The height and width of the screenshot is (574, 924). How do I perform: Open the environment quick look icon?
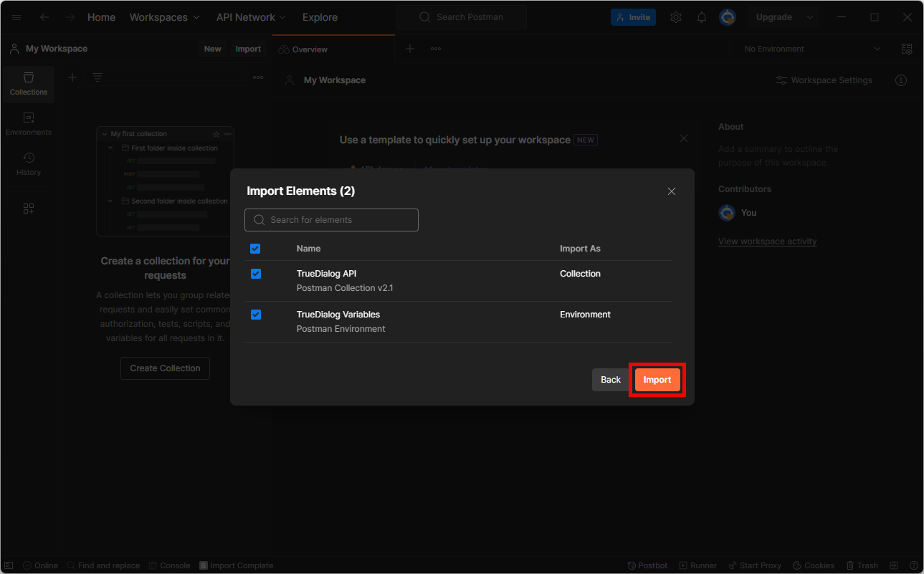(907, 49)
